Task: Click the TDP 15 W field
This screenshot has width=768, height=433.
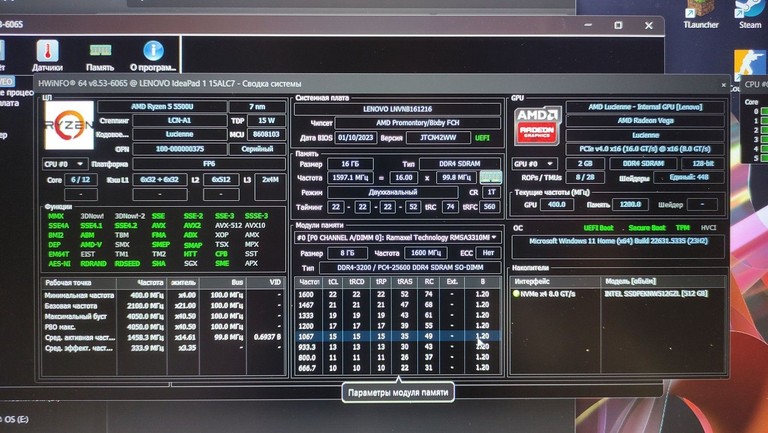Action: click(x=266, y=120)
